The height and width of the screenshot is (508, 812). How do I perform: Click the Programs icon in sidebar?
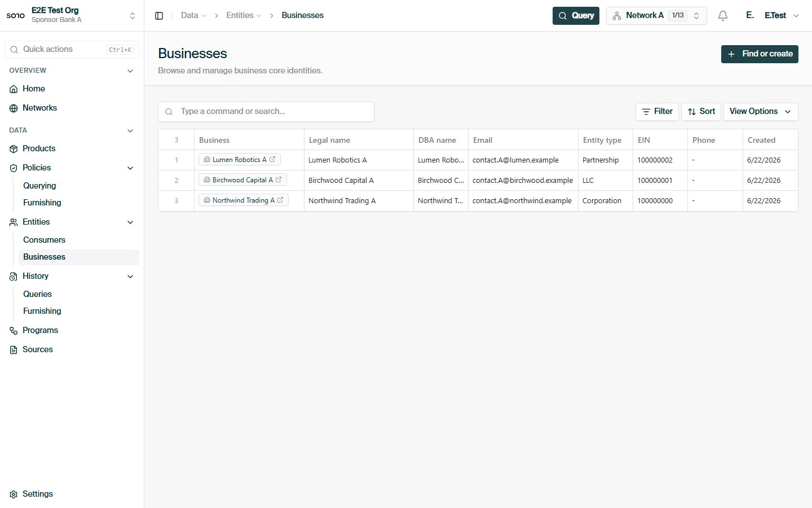click(14, 331)
